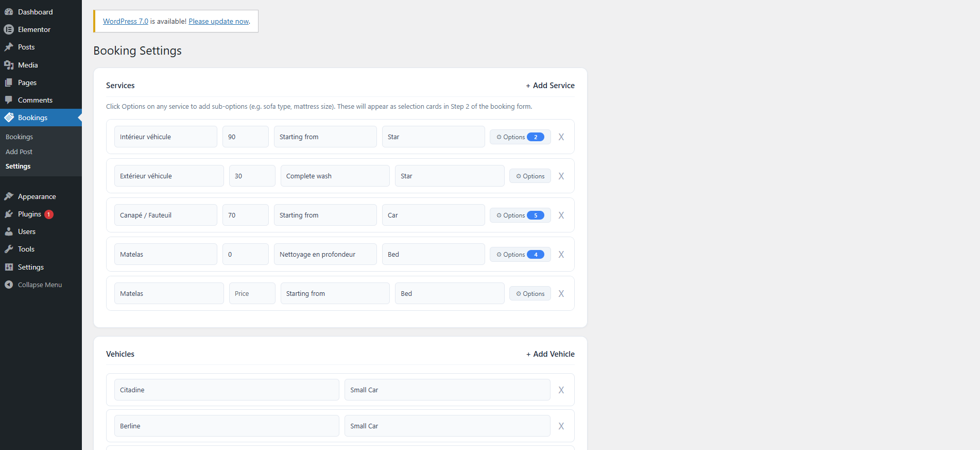
Task: Edit the Canapé / Fauteuil name field
Action: [166, 215]
